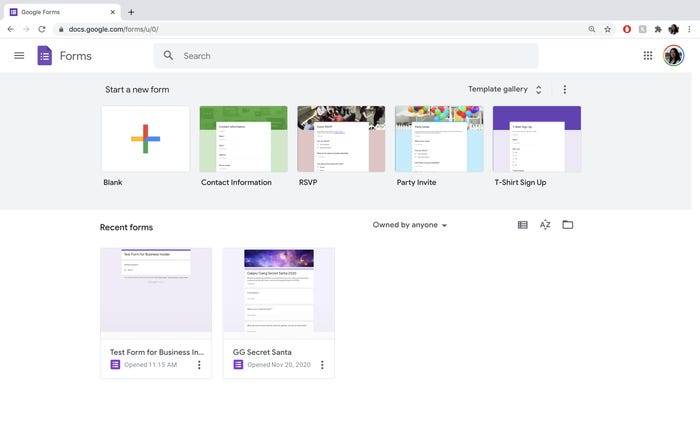Image resolution: width=700 pixels, height=438 pixels.
Task: Expand the Template gallery
Action: pos(505,89)
